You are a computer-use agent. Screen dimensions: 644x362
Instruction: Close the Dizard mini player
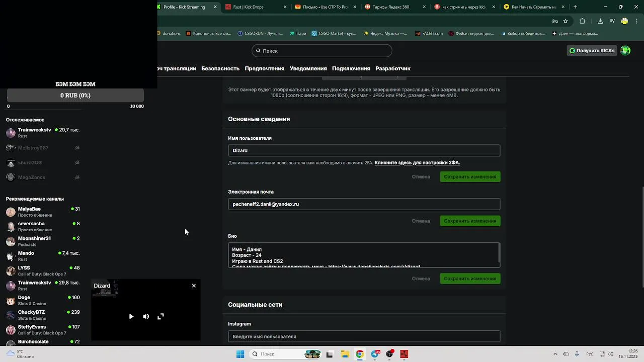click(x=194, y=286)
